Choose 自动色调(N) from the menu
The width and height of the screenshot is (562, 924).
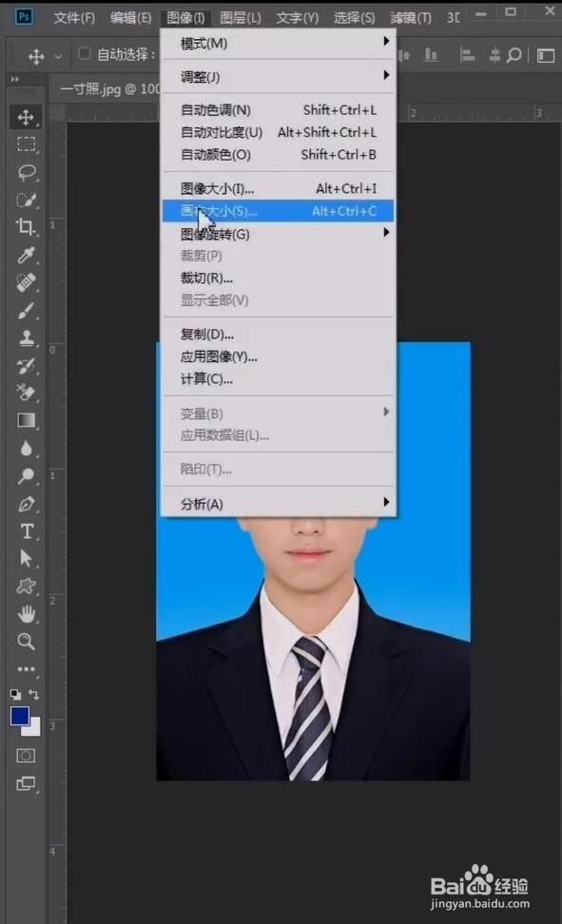pos(279,109)
